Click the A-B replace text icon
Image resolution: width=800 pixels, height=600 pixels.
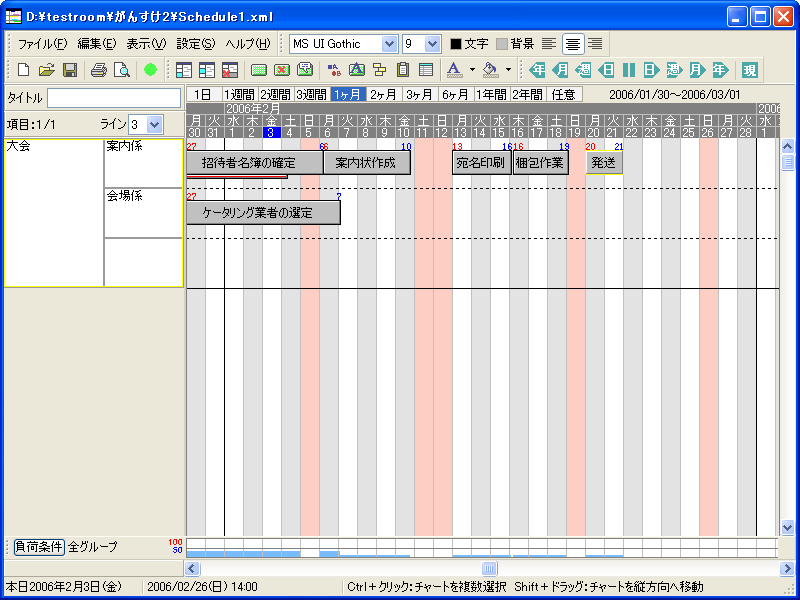[x=334, y=70]
